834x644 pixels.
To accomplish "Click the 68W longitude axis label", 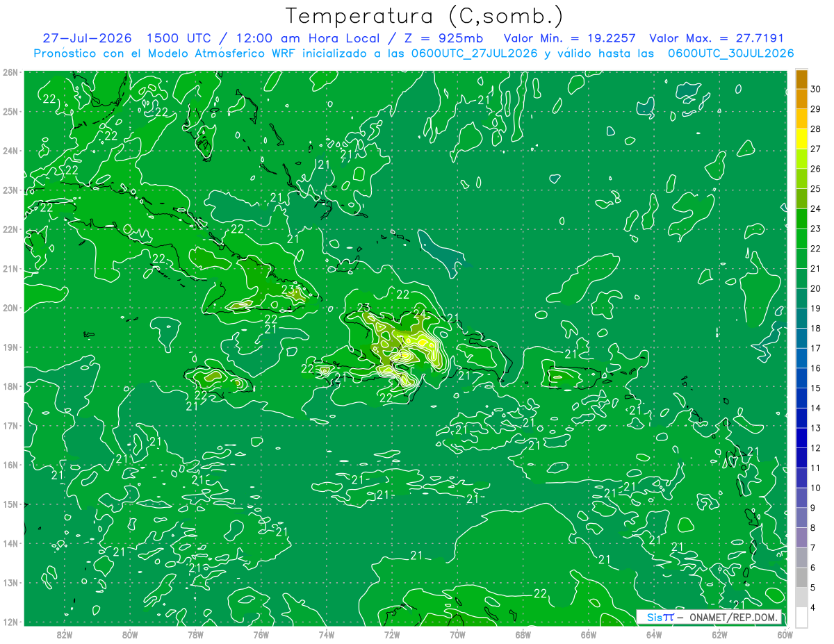I will tap(523, 634).
